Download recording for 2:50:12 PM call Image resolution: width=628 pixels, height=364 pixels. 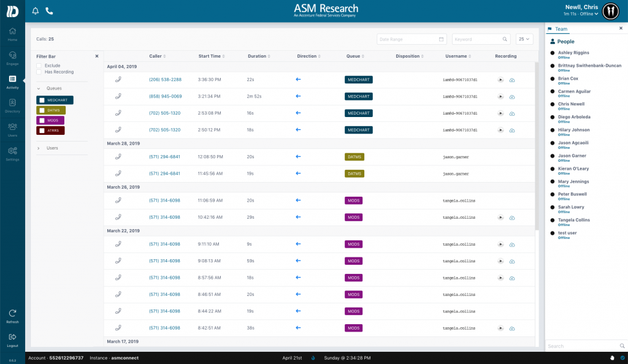click(512, 131)
